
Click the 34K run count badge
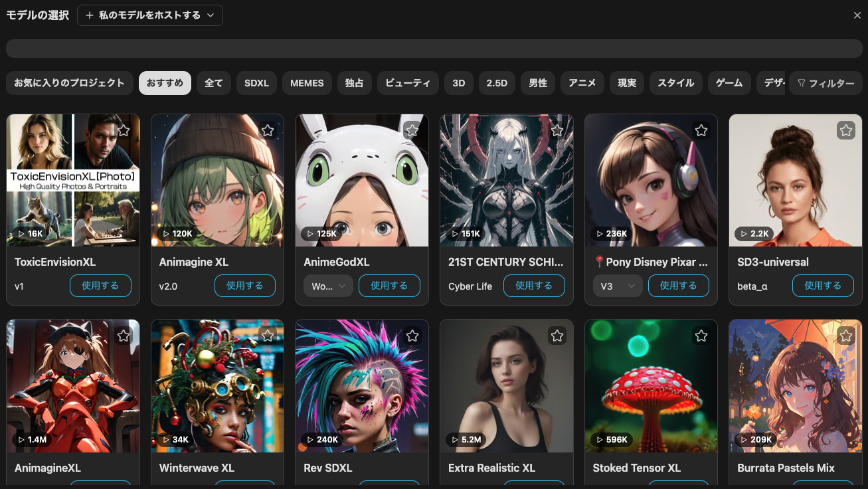[x=176, y=440]
